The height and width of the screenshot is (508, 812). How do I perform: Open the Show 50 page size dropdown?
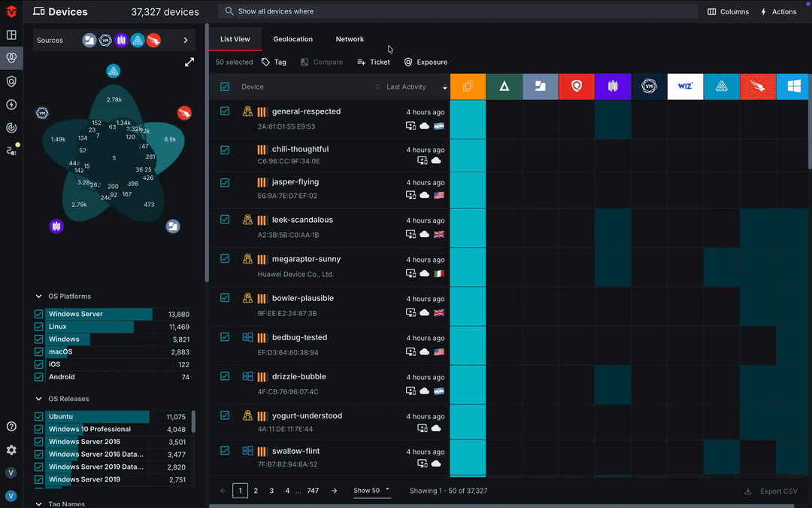pos(372,491)
